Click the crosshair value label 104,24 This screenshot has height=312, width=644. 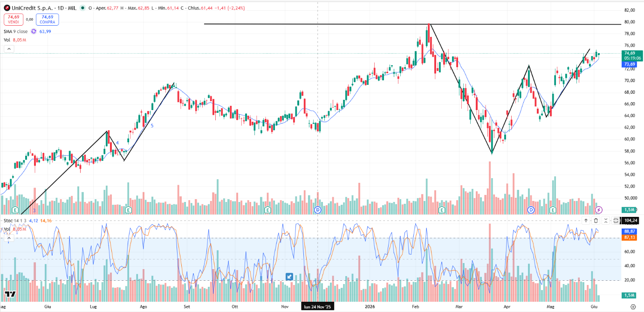(630, 220)
